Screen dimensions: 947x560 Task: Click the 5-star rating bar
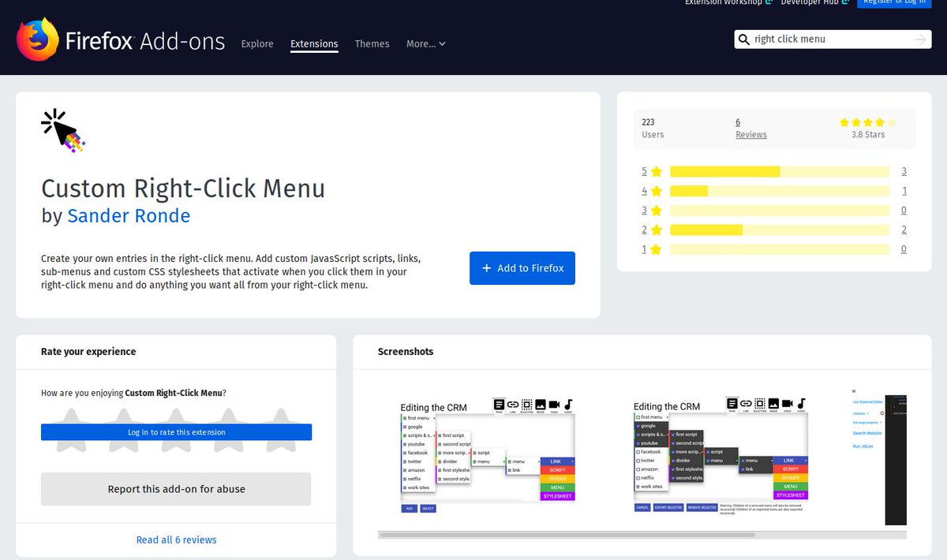pyautogui.click(x=780, y=171)
